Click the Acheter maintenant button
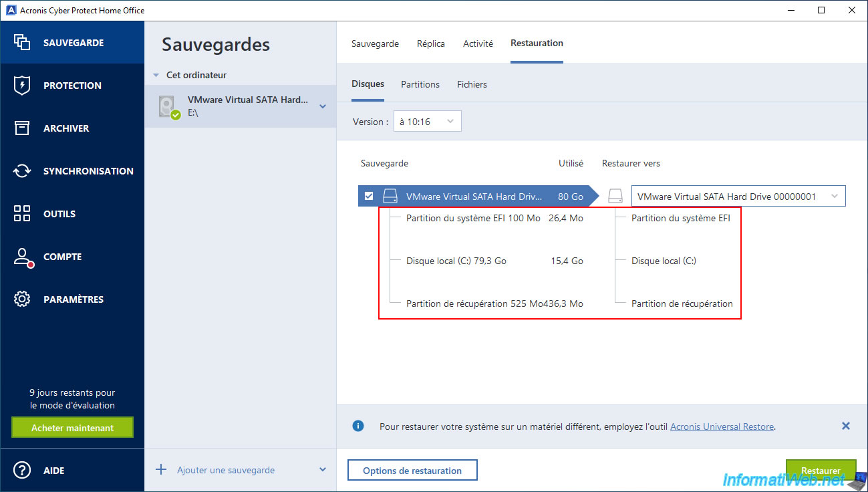 click(72, 428)
